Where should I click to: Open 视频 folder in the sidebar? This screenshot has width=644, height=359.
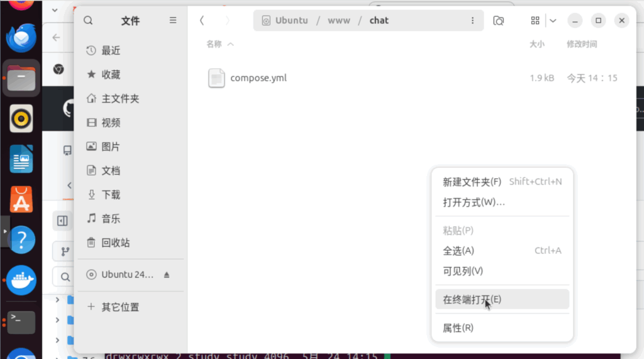point(131,123)
